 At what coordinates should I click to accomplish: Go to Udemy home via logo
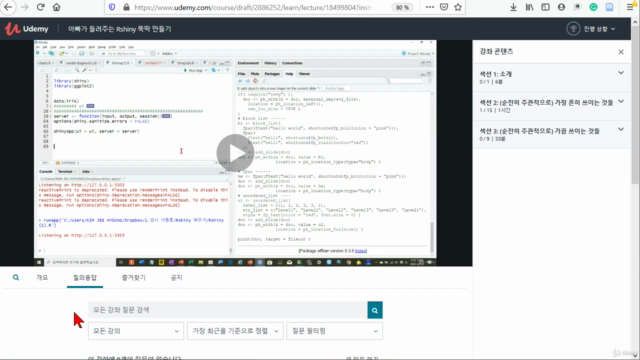coord(26,29)
